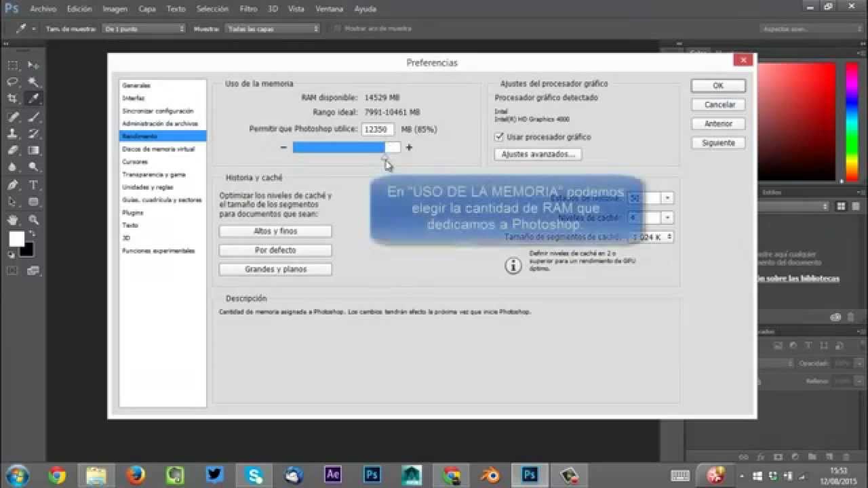Click the link layers icon
The height and width of the screenshot is (488, 868).
[743, 457]
